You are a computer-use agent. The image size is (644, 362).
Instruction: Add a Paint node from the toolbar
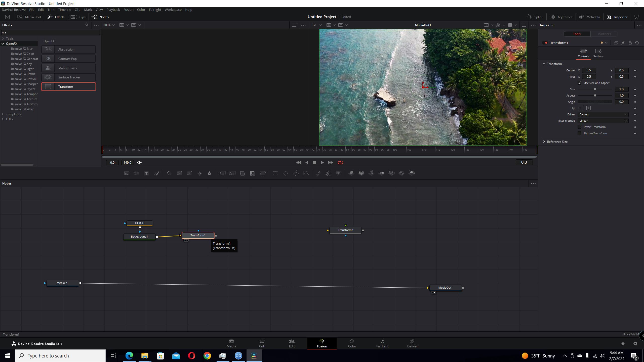point(156,173)
